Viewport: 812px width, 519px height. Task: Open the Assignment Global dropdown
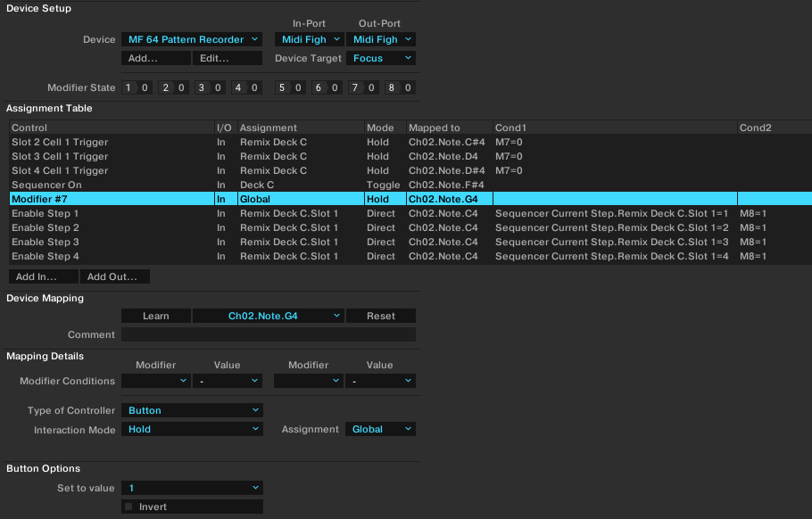tap(381, 429)
